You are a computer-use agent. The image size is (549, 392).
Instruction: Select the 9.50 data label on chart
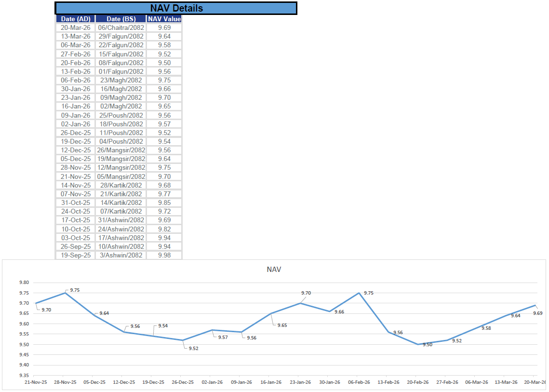pos(428,345)
